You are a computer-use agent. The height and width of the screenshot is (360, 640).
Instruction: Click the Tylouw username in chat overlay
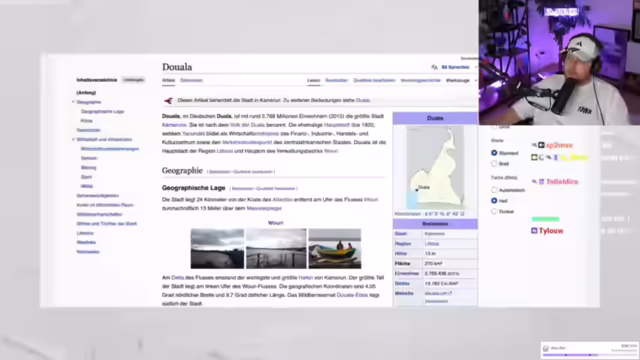point(551,231)
